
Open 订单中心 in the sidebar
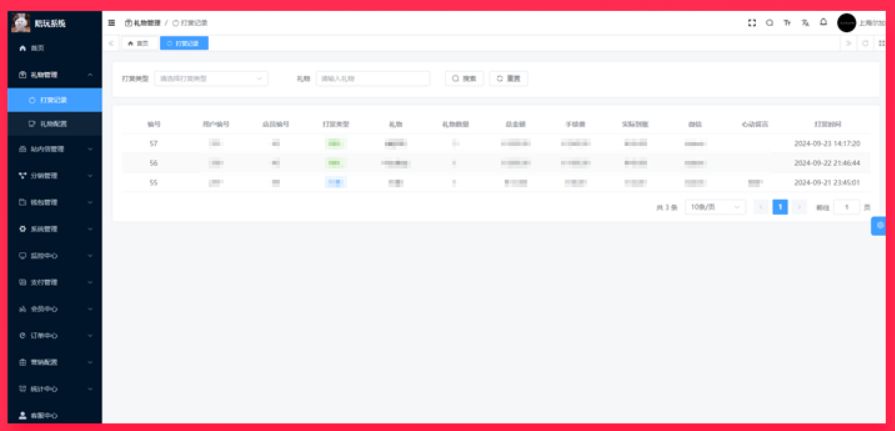(55, 336)
